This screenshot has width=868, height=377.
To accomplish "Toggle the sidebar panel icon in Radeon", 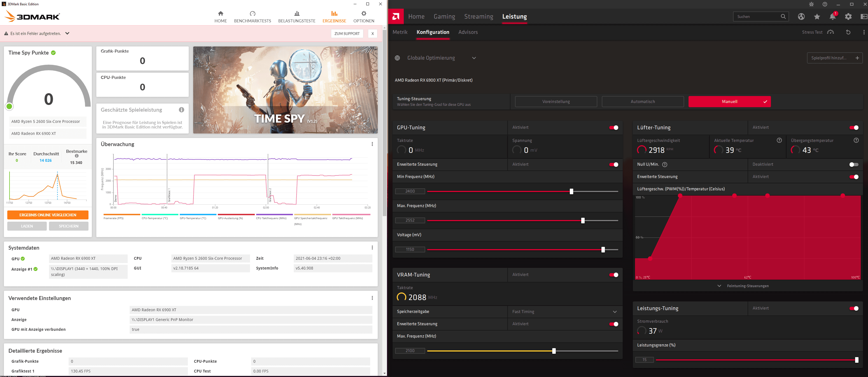I will [864, 17].
